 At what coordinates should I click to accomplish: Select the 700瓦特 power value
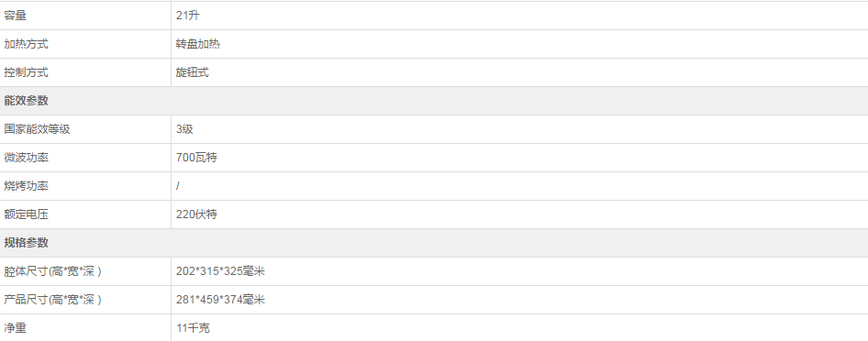[196, 158]
